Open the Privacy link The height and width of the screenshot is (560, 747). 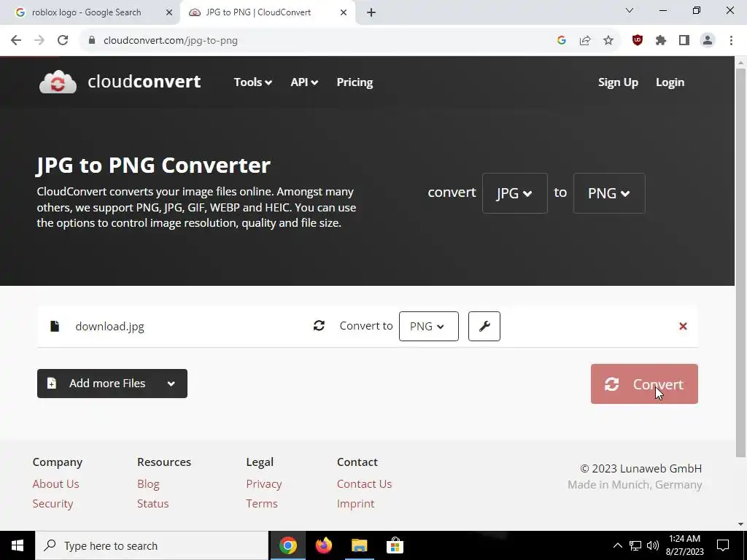(264, 484)
